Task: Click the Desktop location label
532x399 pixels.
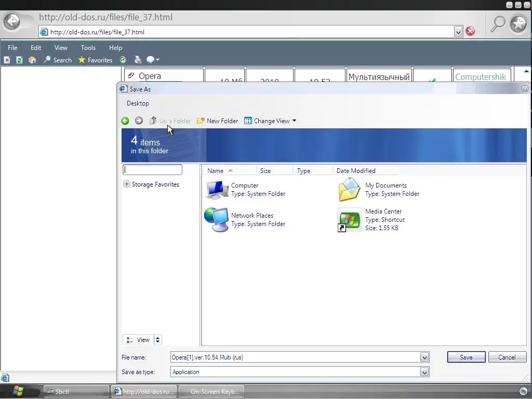Action: point(138,103)
